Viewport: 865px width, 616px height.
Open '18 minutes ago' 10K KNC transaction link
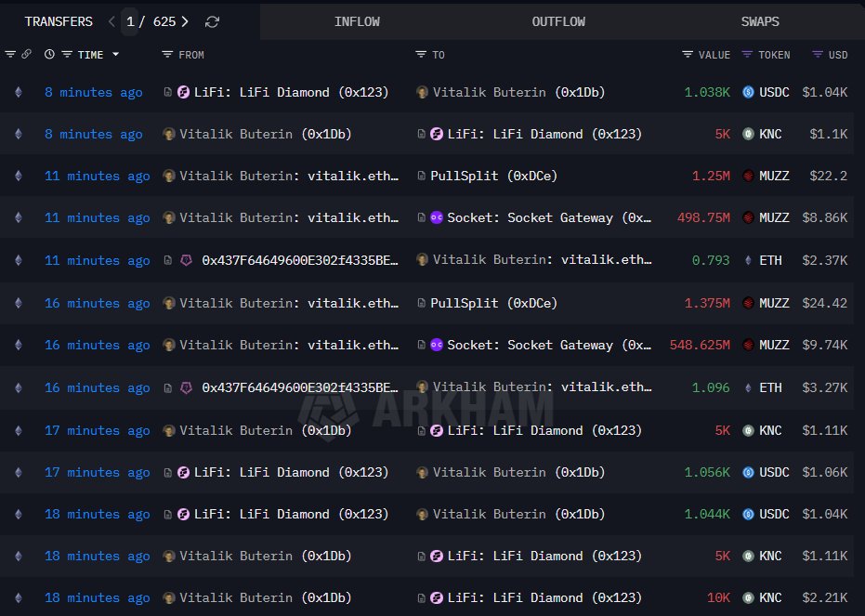(x=97, y=597)
